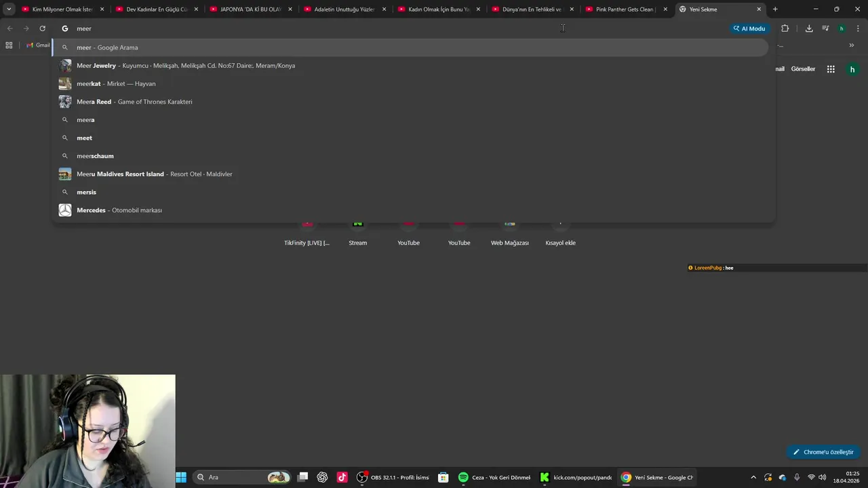Open the TikFinity [LIVE] shortcut

(307, 233)
